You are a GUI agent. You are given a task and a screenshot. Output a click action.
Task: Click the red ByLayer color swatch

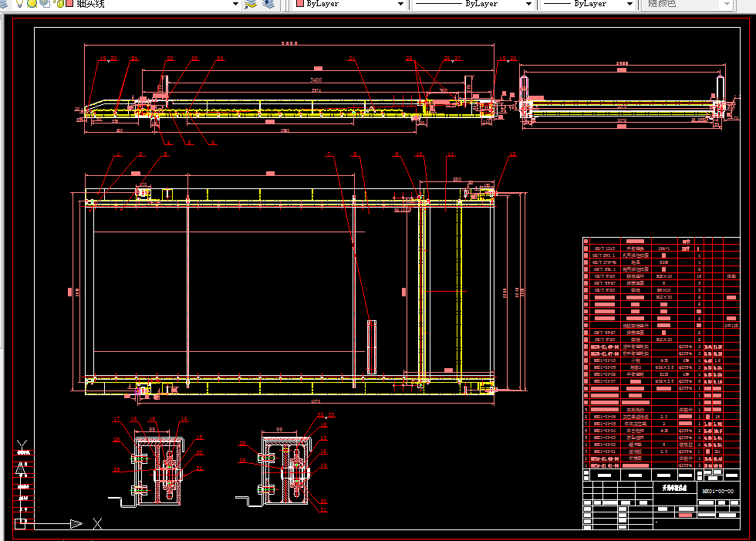click(x=300, y=3)
